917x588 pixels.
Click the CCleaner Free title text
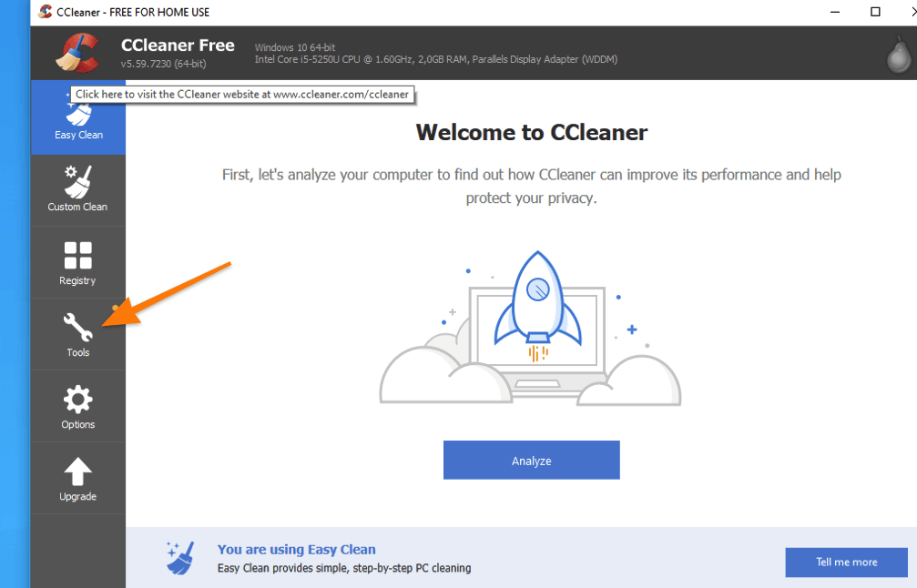(x=178, y=45)
